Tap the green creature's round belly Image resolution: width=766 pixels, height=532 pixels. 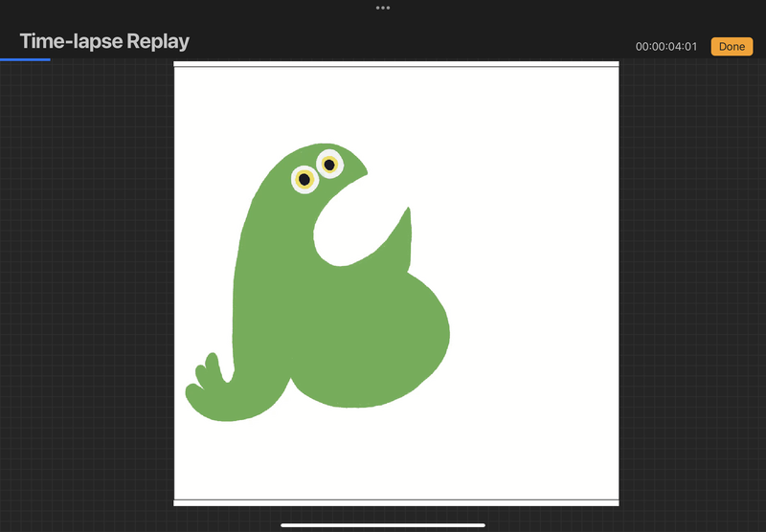(x=383, y=335)
